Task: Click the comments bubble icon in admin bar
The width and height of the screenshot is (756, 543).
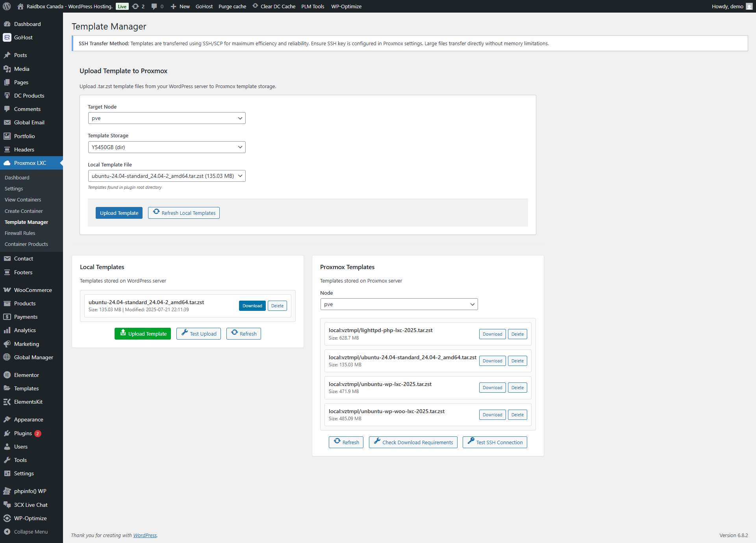Action: click(x=154, y=6)
